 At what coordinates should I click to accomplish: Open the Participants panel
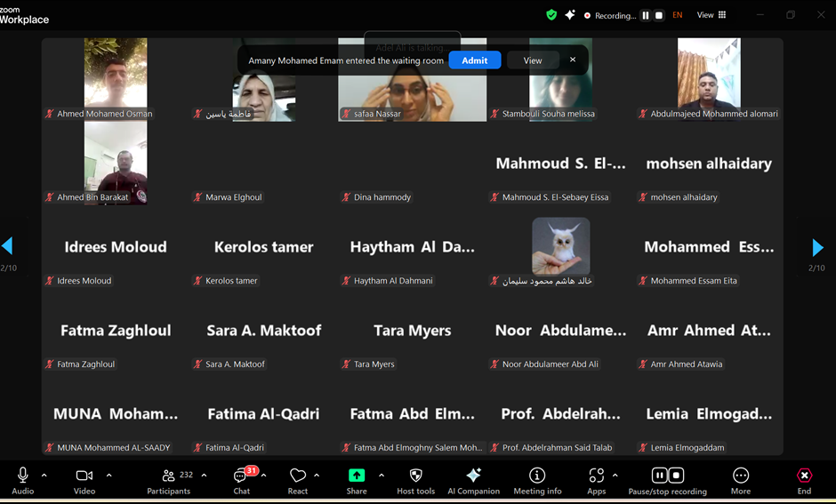click(168, 481)
